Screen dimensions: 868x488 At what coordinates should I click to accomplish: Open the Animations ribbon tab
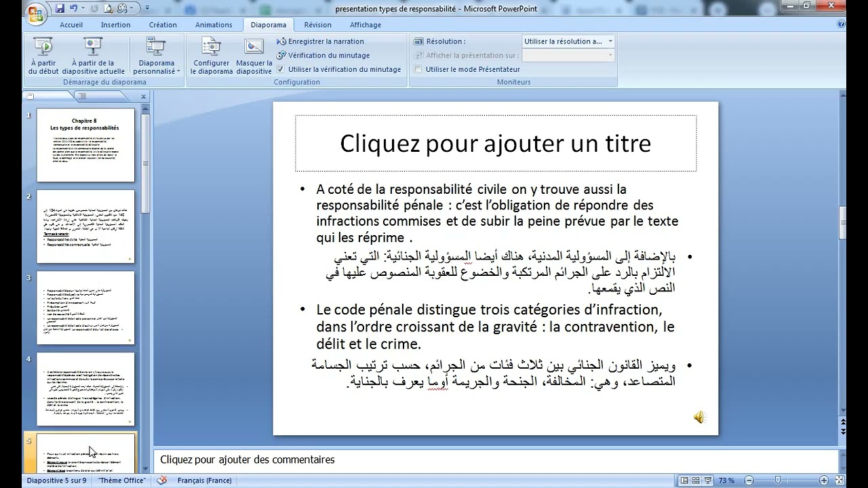pos(214,25)
